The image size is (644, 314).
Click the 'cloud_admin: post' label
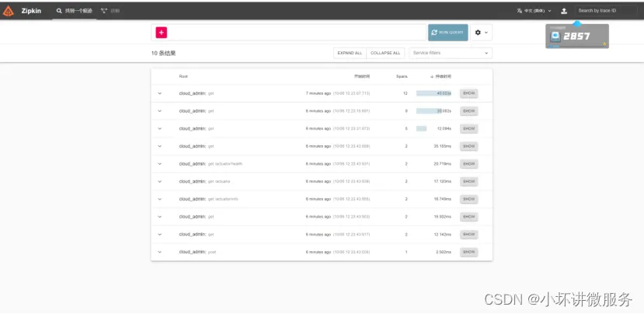click(x=197, y=252)
